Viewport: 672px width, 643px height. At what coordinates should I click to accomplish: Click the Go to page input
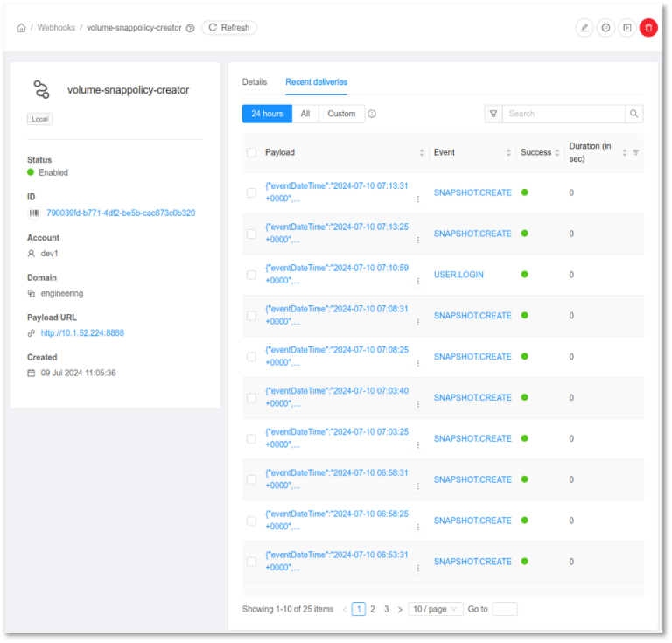505,610
